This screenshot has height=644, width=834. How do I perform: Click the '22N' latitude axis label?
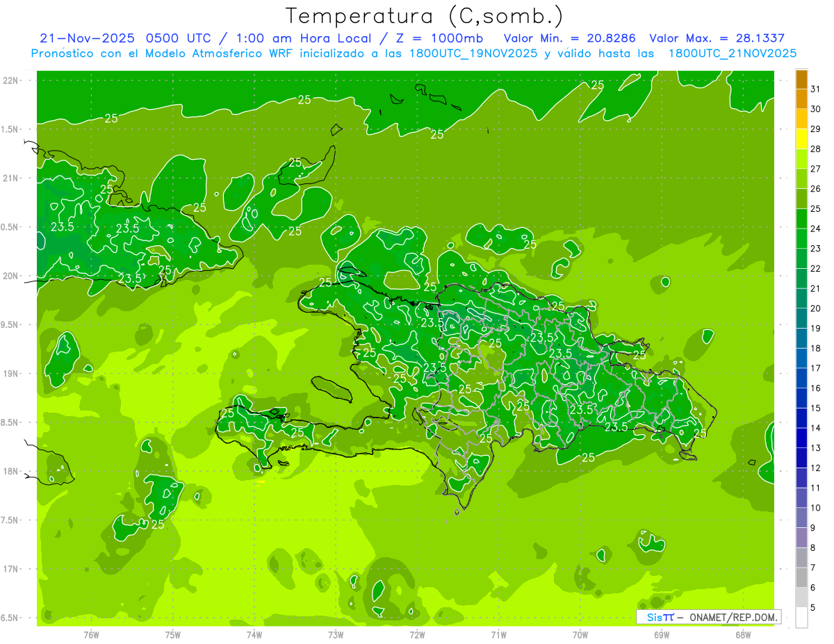(x=12, y=81)
